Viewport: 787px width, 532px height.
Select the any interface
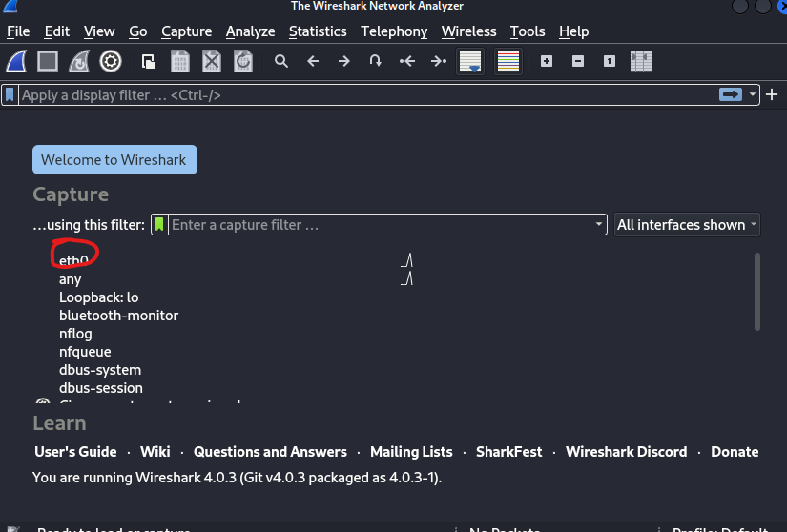(x=71, y=279)
